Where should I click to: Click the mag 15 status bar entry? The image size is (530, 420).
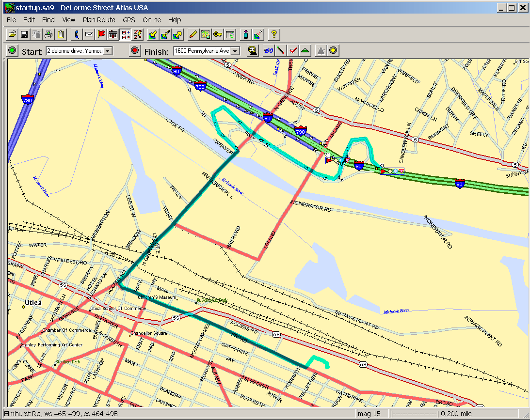tap(369, 414)
